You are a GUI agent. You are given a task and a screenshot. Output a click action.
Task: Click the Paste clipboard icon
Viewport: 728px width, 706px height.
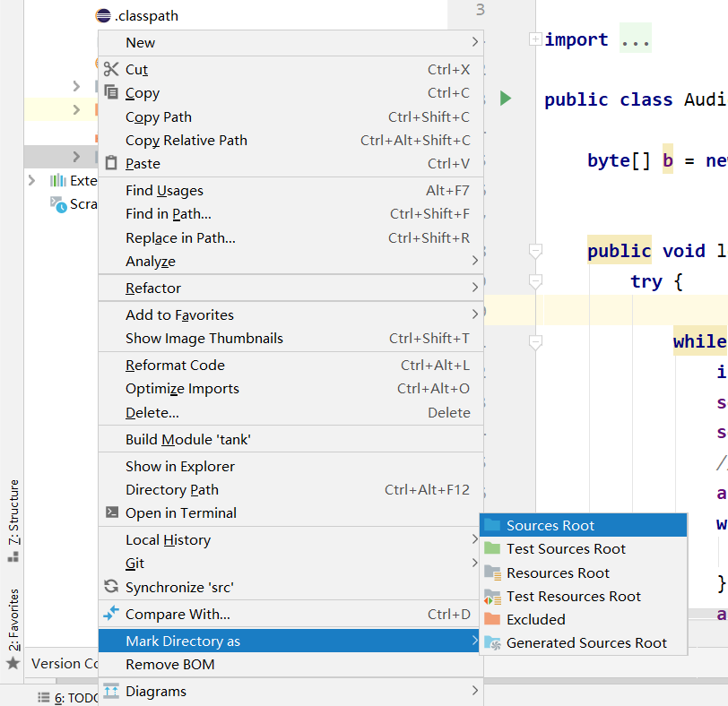coord(111,162)
